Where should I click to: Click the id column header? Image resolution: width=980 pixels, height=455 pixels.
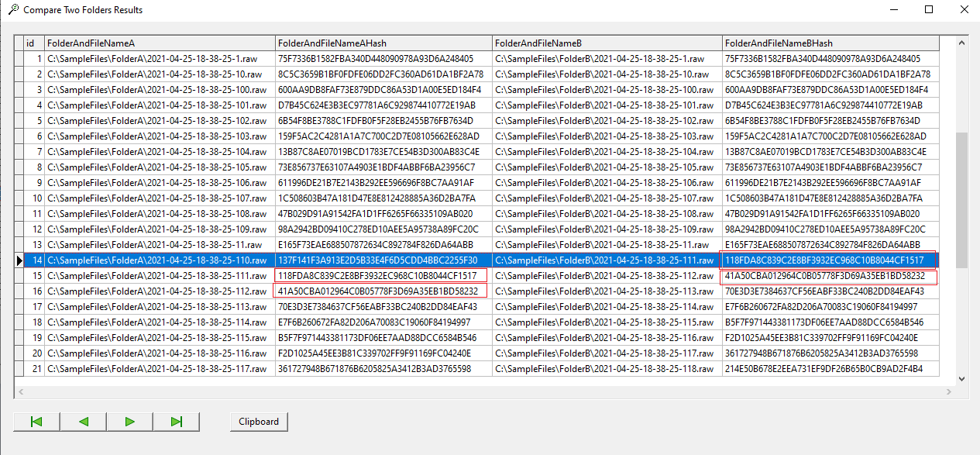pyautogui.click(x=34, y=43)
